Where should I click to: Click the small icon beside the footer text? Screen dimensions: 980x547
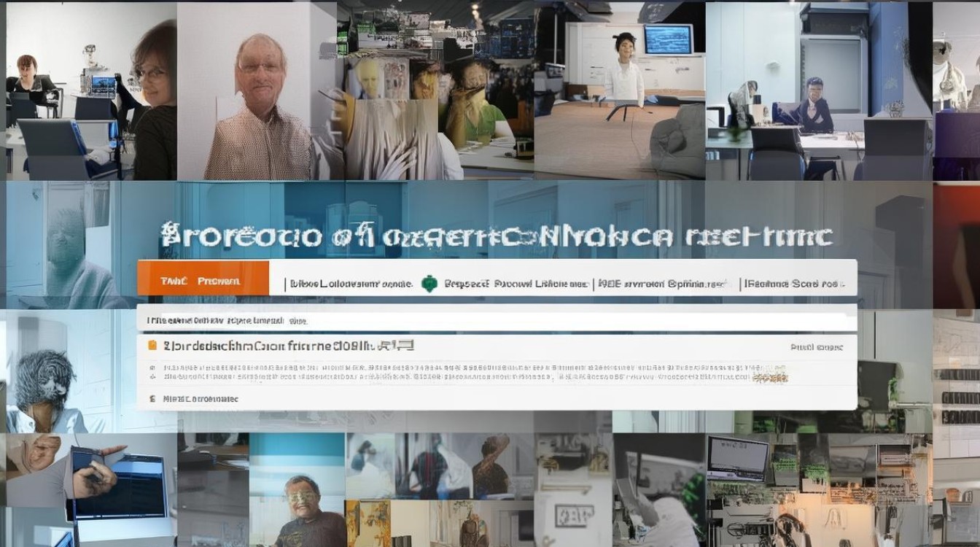coord(152,399)
